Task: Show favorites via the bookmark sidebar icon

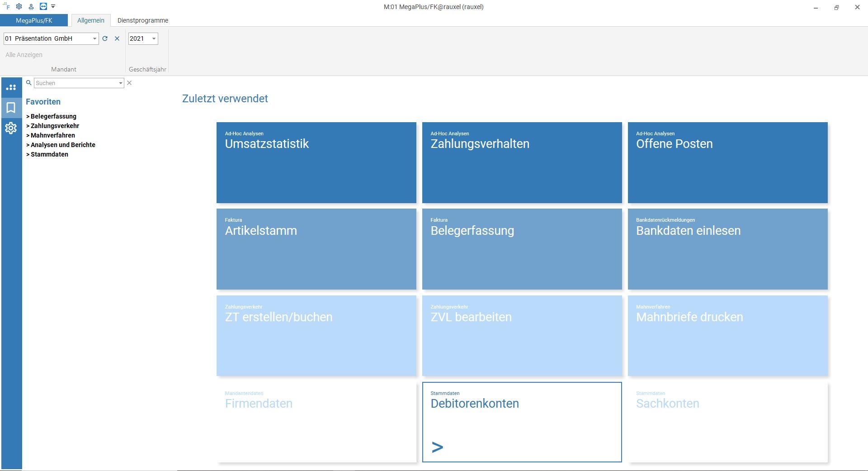Action: [x=11, y=108]
